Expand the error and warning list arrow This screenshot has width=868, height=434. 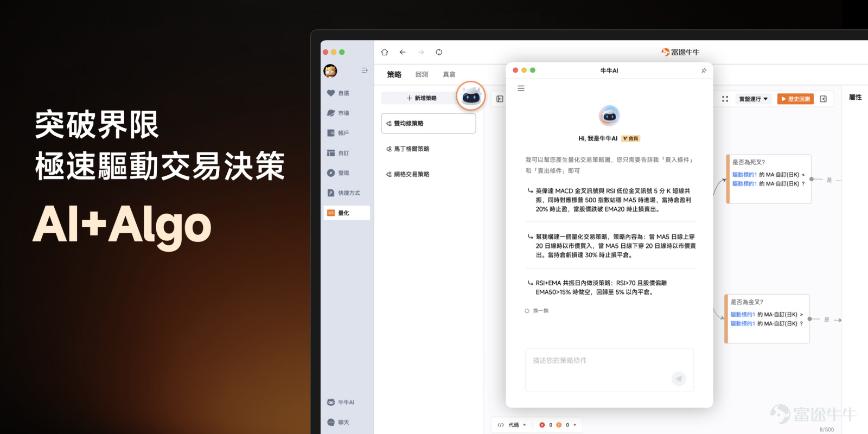coord(575,425)
